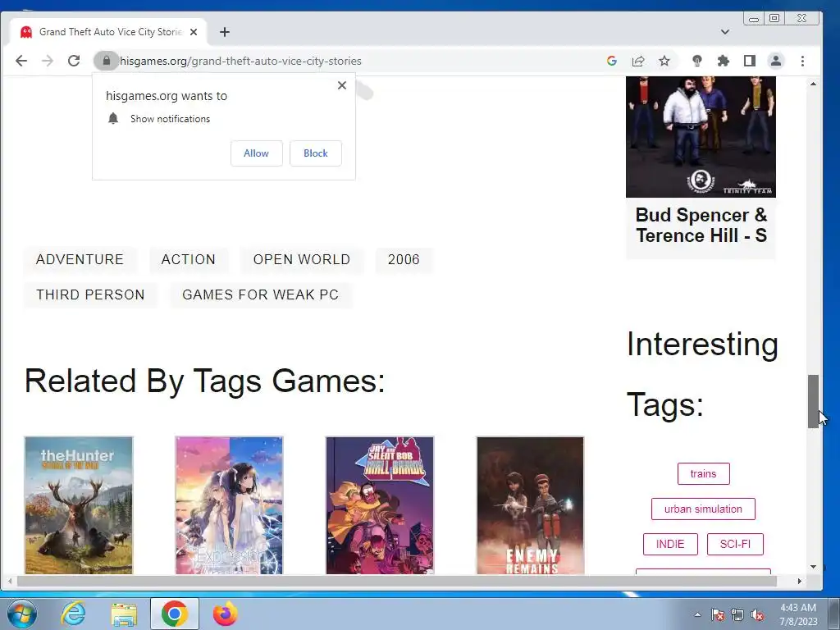840x630 pixels.
Task: Share this page icon
Action: click(638, 61)
